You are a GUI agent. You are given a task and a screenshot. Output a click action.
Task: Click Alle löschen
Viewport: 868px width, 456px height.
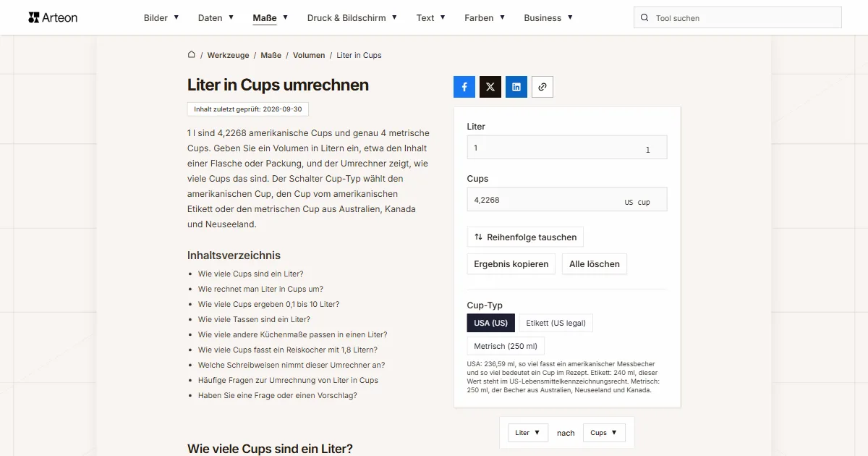click(595, 264)
